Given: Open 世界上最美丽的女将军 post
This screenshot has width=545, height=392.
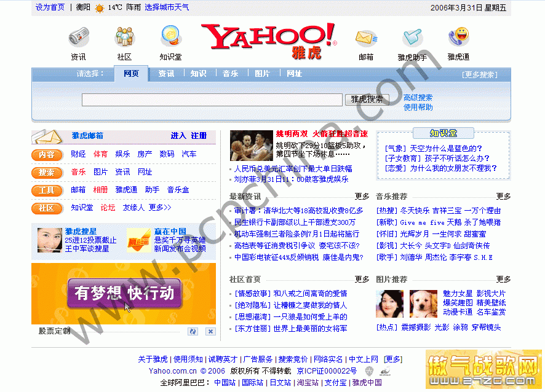Looking at the screenshot, I should tap(310, 329).
